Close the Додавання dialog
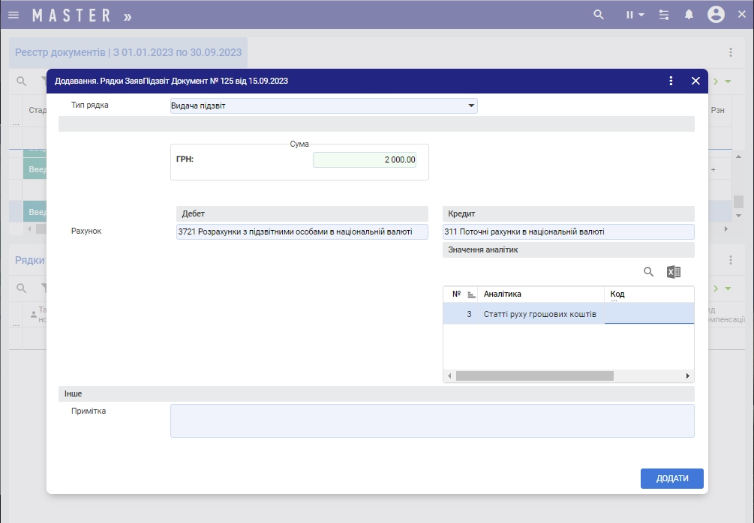Screen dimensions: 754x523 (696, 81)
